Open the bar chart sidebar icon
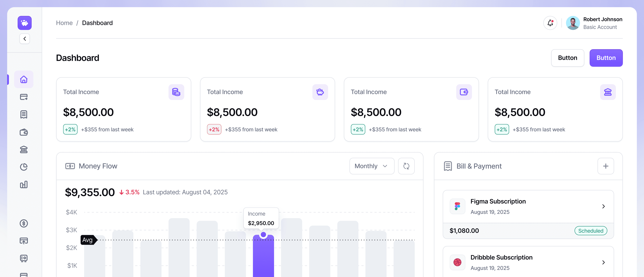 (24, 184)
